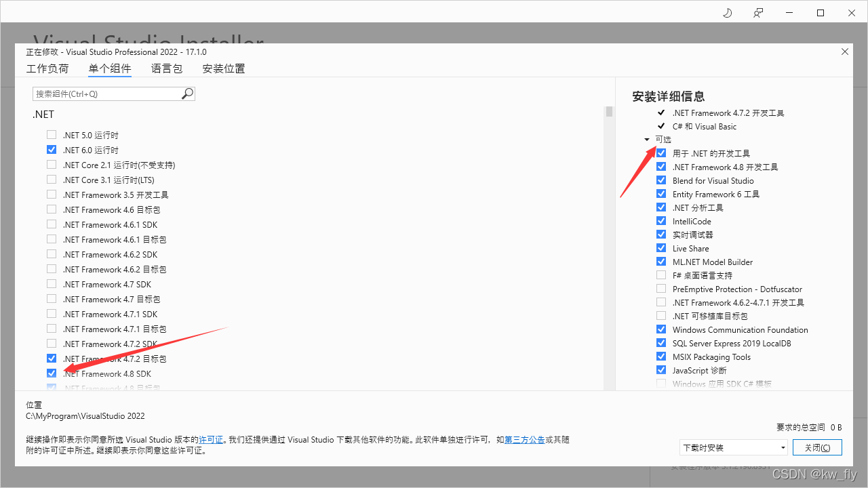Viewport: 868px width, 488px height.
Task: Click install path C:\MyProgram\VisualStudio 2022
Action: click(x=85, y=416)
